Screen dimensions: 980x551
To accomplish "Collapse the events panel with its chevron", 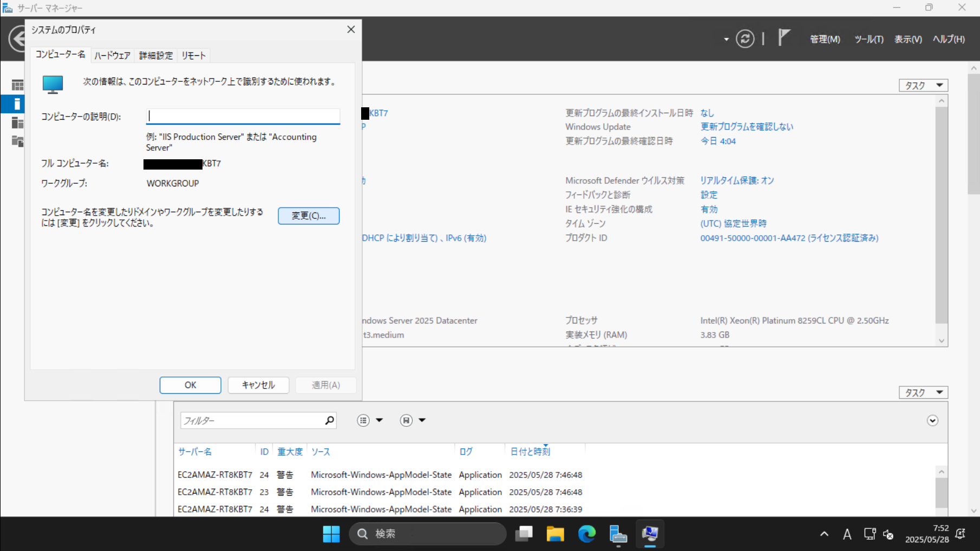I will [x=932, y=420].
